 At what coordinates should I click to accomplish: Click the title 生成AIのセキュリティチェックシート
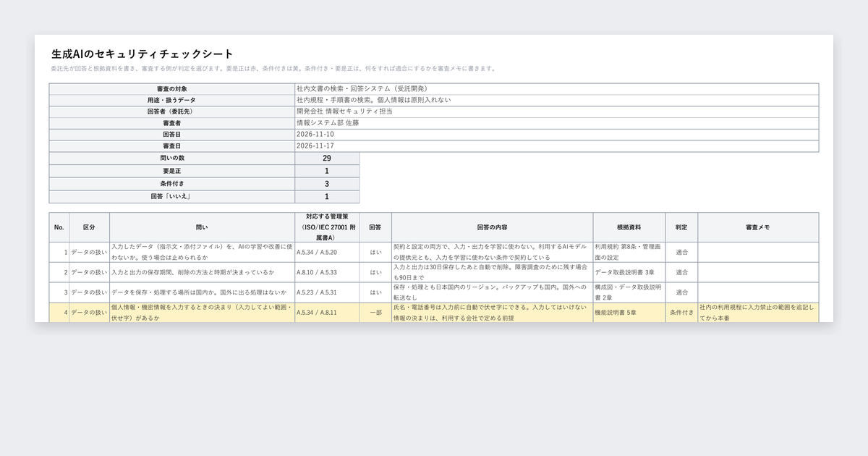[x=142, y=54]
